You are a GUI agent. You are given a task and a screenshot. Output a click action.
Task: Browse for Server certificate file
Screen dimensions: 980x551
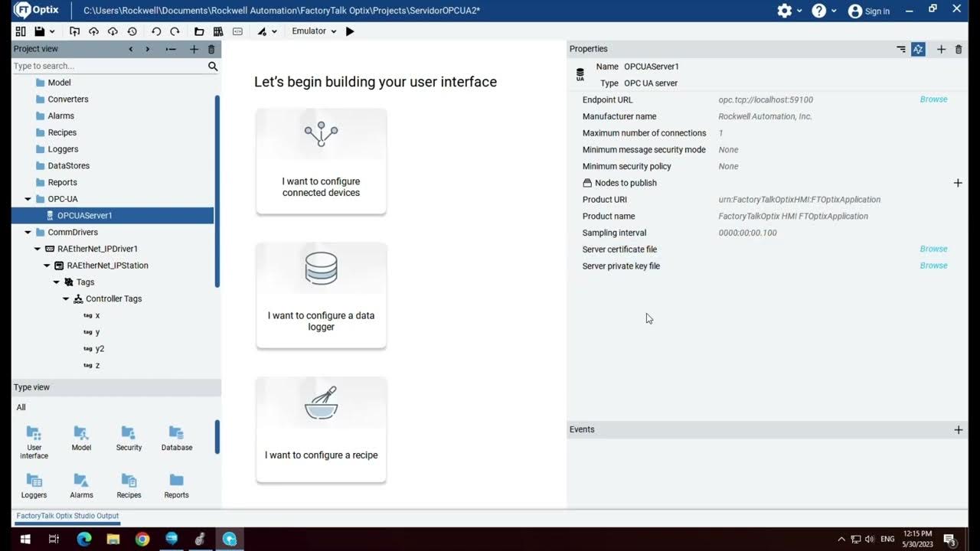933,249
